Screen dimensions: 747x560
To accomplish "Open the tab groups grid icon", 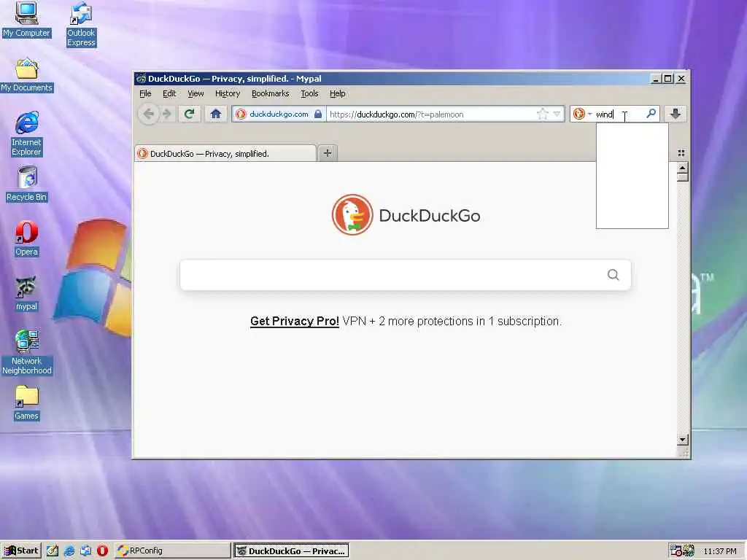I will [x=681, y=153].
